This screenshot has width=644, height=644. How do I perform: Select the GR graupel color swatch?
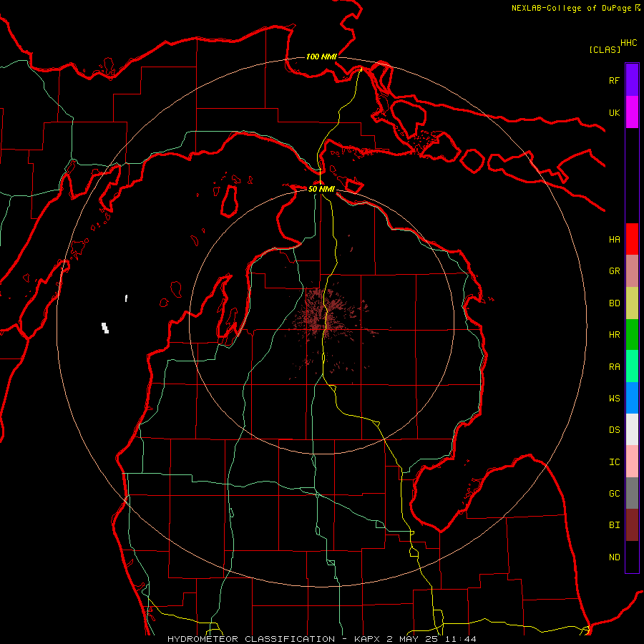pos(632,270)
